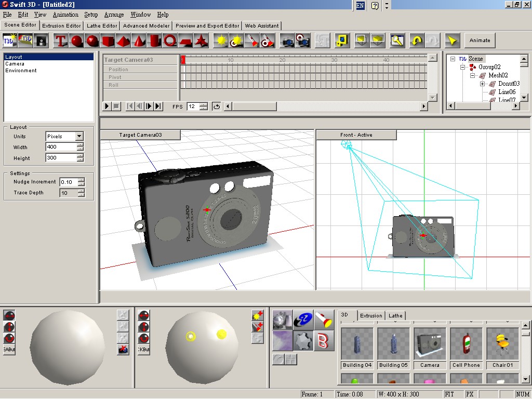Create a free camera
Image resolution: width=532 pixels, height=399 pixels.
point(287,41)
